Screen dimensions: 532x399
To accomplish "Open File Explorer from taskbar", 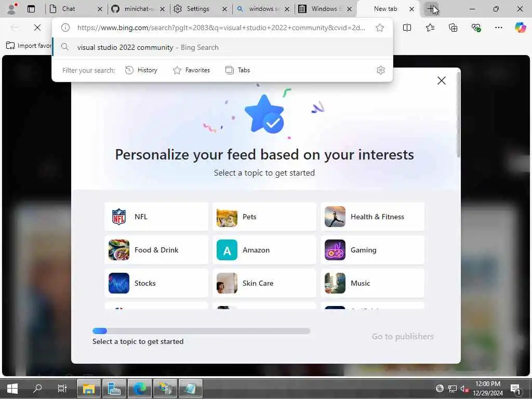I will 88,388.
